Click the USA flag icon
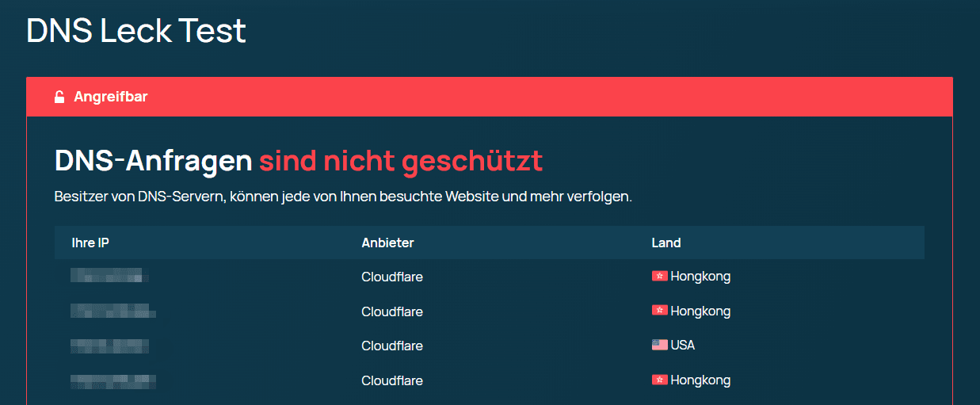Screen dimensions: 980x405 (x=659, y=346)
